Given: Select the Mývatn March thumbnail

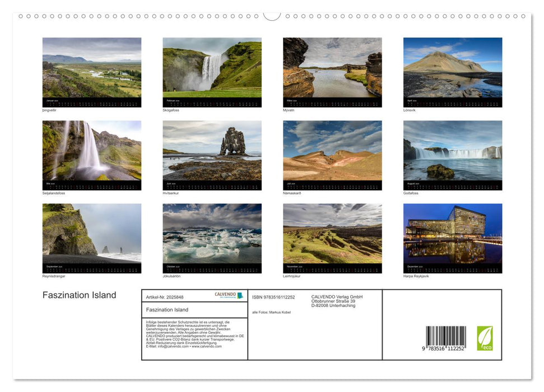Looking at the screenshot, I should (332, 72).
